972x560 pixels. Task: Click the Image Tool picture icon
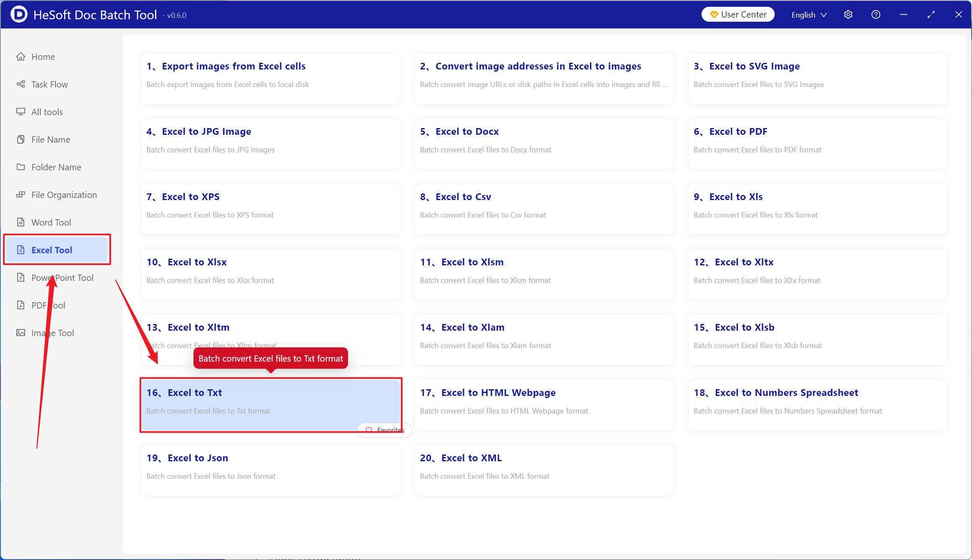pyautogui.click(x=21, y=333)
